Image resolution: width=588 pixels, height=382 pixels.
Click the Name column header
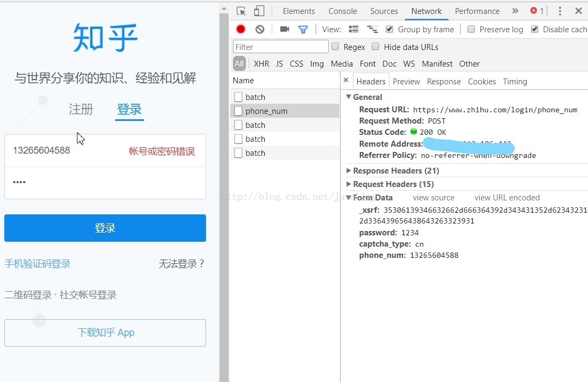click(x=285, y=81)
